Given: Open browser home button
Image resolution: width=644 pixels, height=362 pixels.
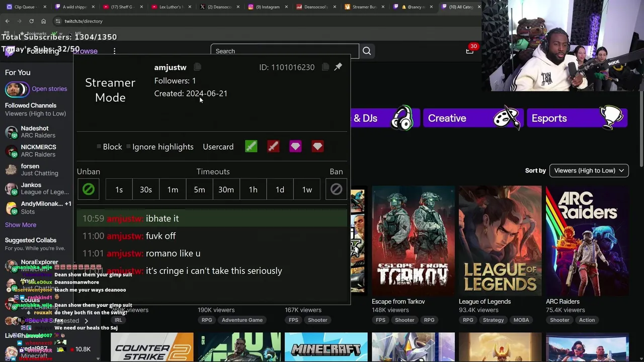Looking at the screenshot, I should [43, 21].
